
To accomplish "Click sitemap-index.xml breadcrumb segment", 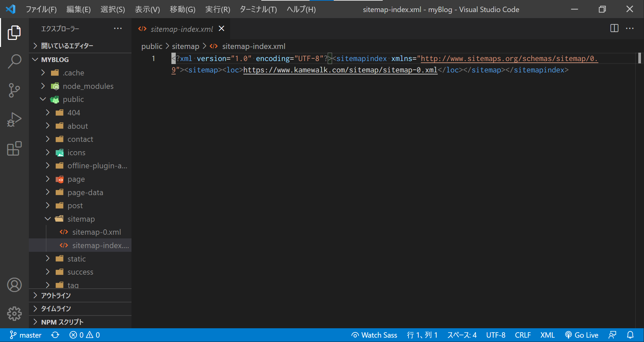I will coord(248,46).
